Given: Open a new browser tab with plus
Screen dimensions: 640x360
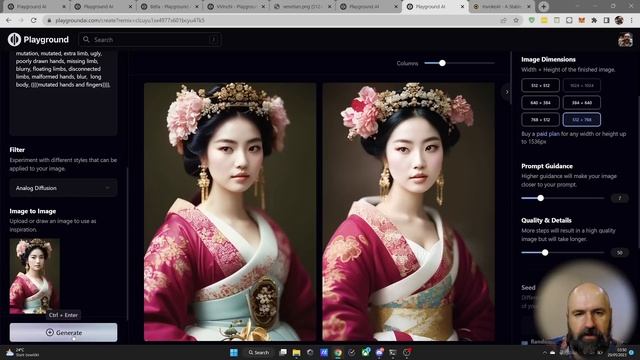Looking at the screenshot, I should 543,7.
